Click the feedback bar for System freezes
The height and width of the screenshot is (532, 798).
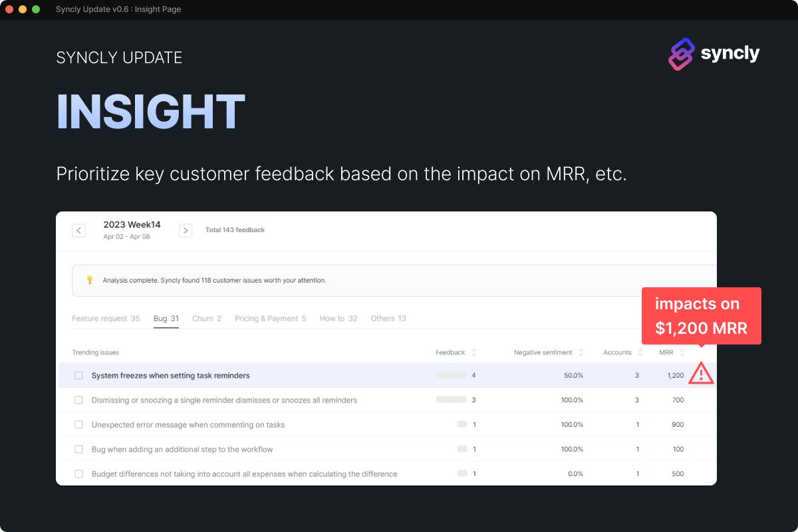451,375
